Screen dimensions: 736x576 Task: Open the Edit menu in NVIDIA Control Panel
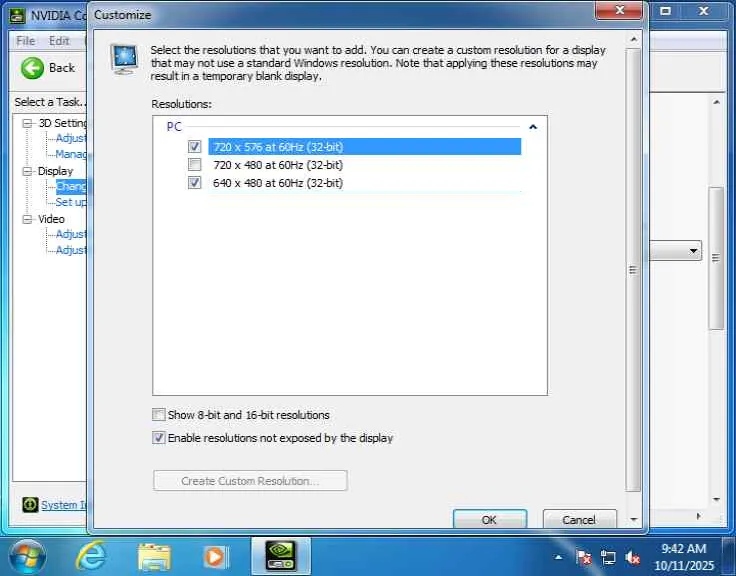click(59, 41)
